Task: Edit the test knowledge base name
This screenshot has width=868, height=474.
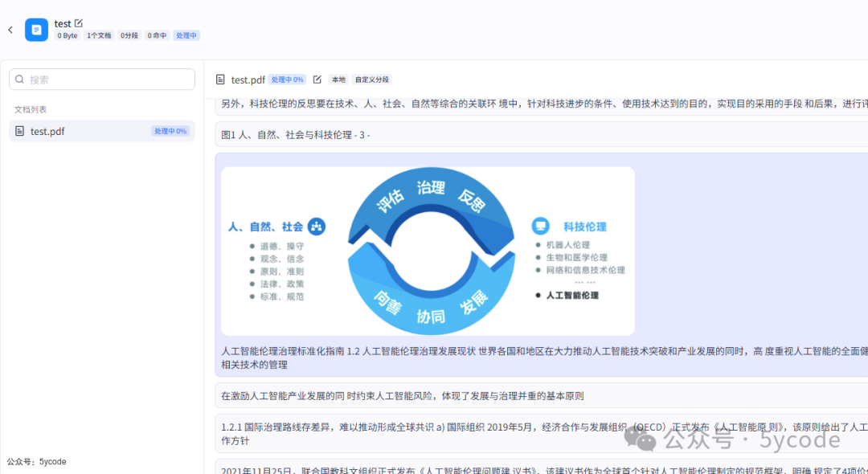Action: point(79,23)
